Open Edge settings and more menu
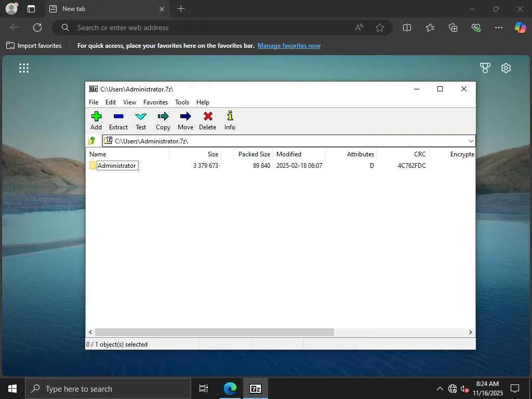 (x=498, y=28)
